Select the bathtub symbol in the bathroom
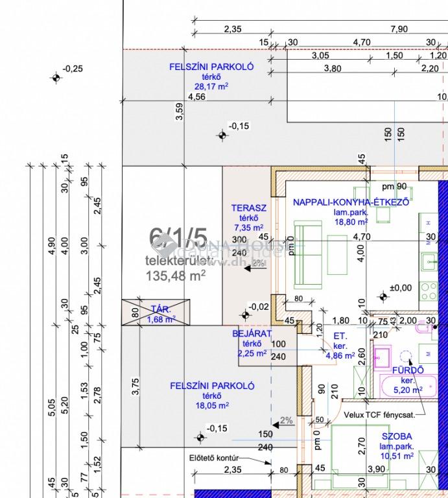 (409, 386)
